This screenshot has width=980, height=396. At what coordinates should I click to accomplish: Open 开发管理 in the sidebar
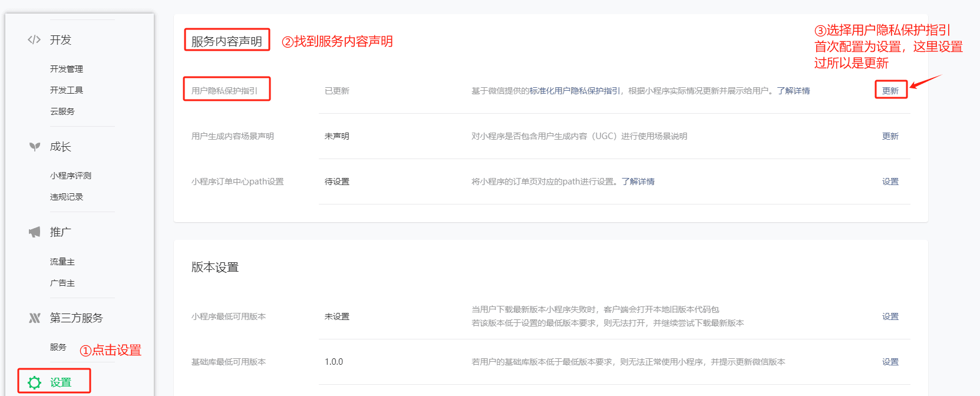tap(67, 69)
